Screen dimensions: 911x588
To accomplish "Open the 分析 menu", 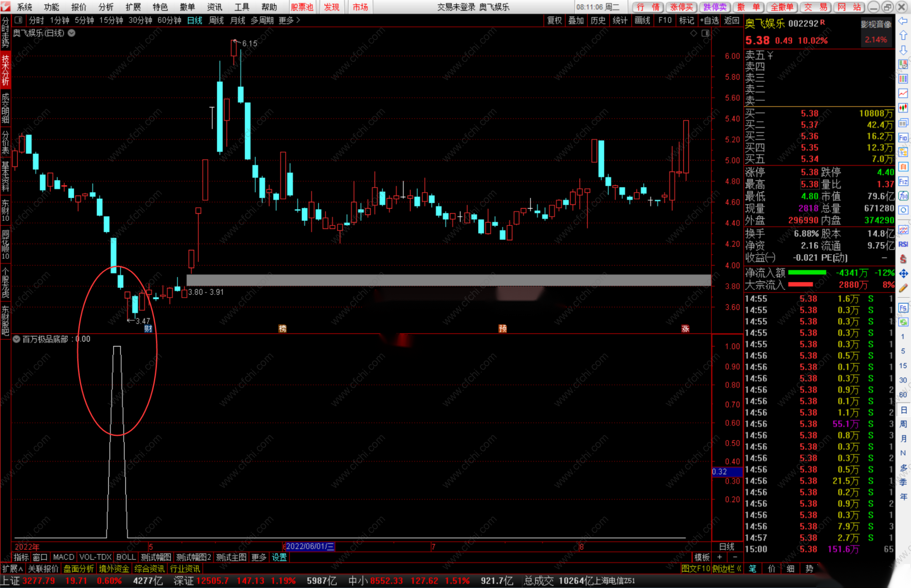I will point(106,7).
